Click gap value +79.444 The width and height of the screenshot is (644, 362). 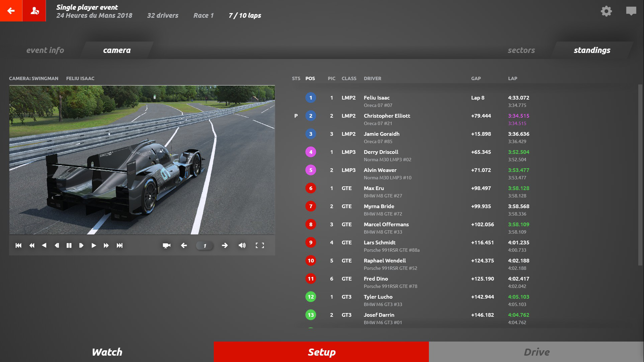point(481,116)
